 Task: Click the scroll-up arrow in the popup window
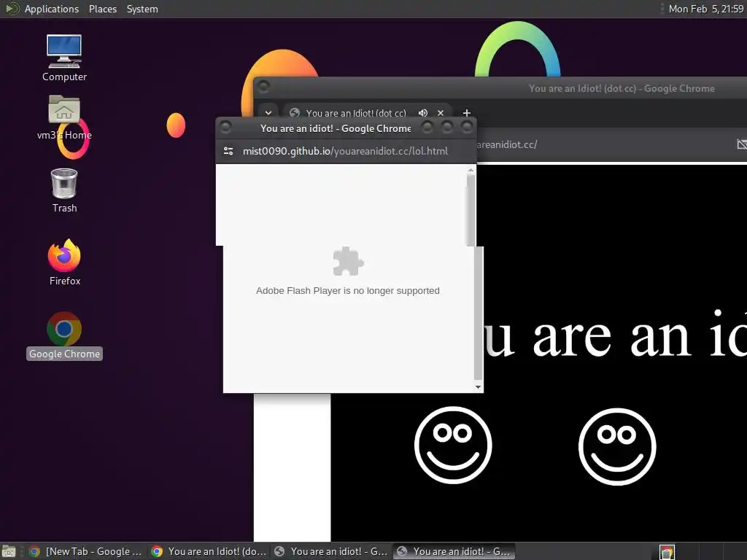click(x=471, y=170)
